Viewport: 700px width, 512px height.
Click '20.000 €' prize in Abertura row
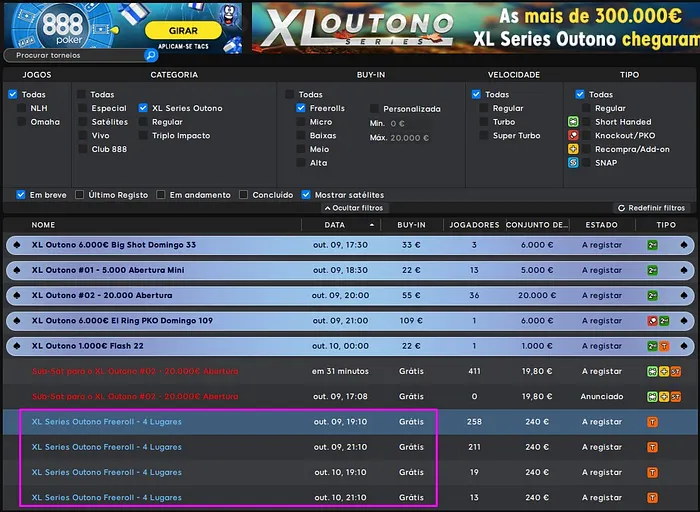537,295
